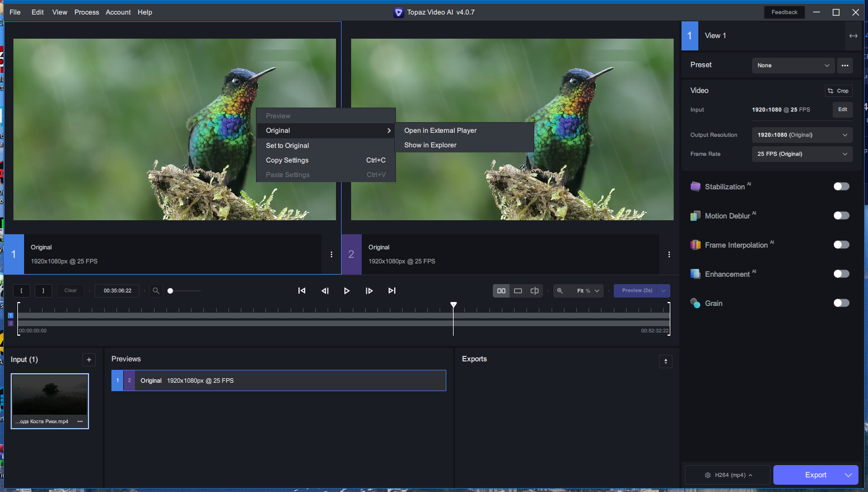Open the Edit menu
Screen dimensions: 868x492
coord(38,12)
